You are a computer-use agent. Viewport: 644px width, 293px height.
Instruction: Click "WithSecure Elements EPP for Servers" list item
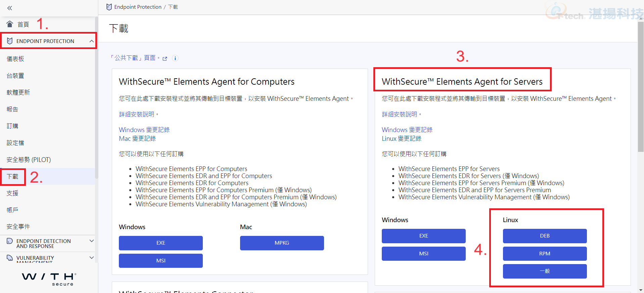coord(449,169)
